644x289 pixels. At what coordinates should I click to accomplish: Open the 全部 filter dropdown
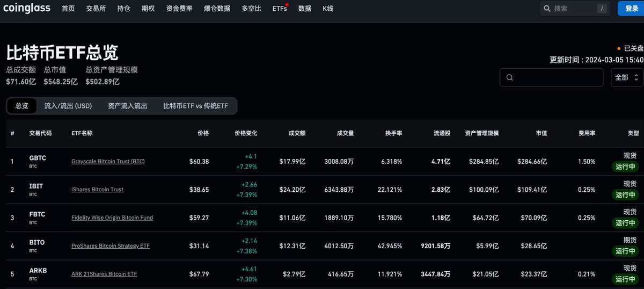point(627,77)
